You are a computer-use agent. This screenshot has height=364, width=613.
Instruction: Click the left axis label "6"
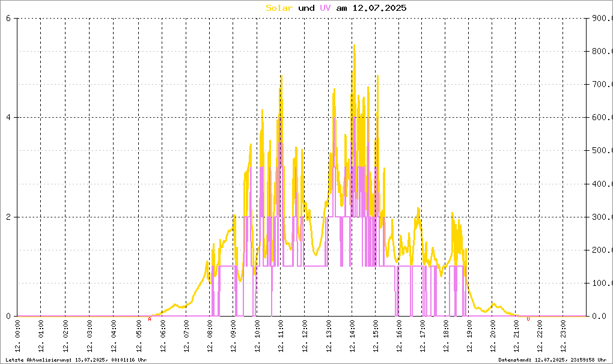coord(8,18)
